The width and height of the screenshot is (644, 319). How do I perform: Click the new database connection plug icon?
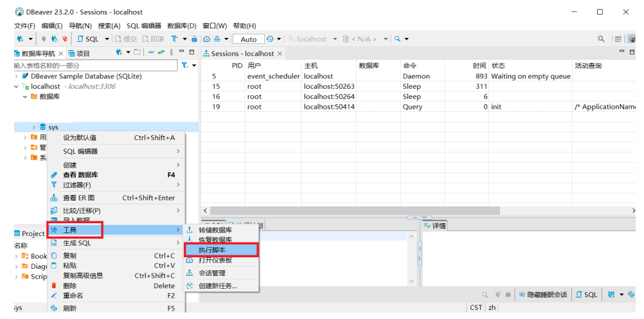[x=20, y=39]
